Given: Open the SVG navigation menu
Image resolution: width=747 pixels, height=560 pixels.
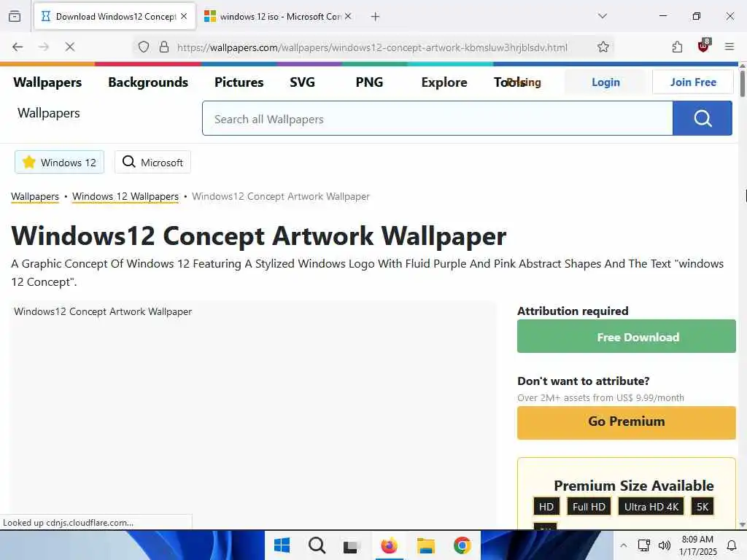Looking at the screenshot, I should click(x=303, y=82).
